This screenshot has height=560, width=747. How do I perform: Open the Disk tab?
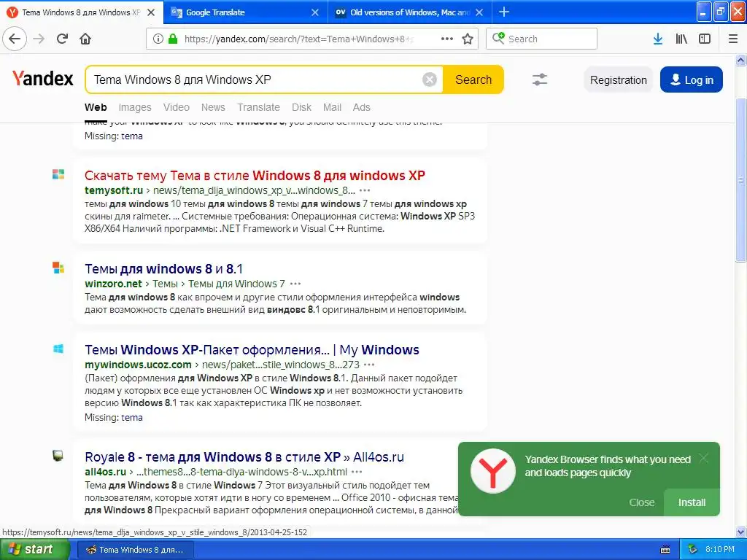(301, 108)
